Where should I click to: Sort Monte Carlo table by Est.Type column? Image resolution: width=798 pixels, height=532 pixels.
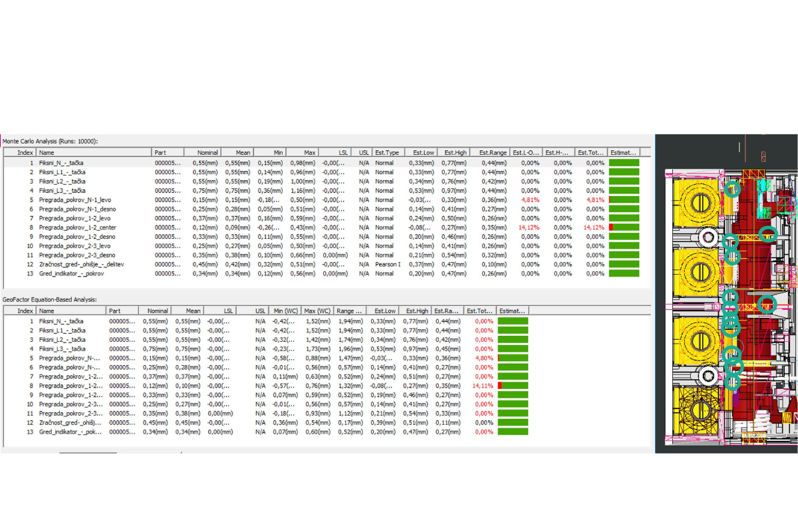(386, 152)
